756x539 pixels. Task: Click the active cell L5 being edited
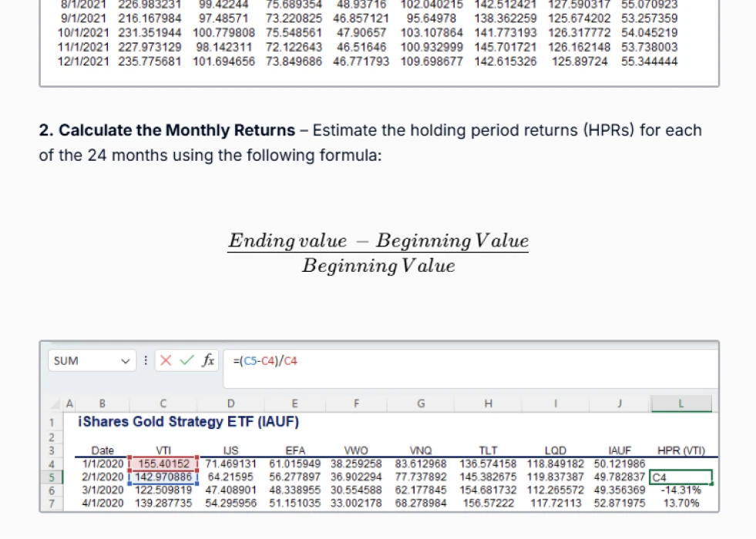point(680,477)
